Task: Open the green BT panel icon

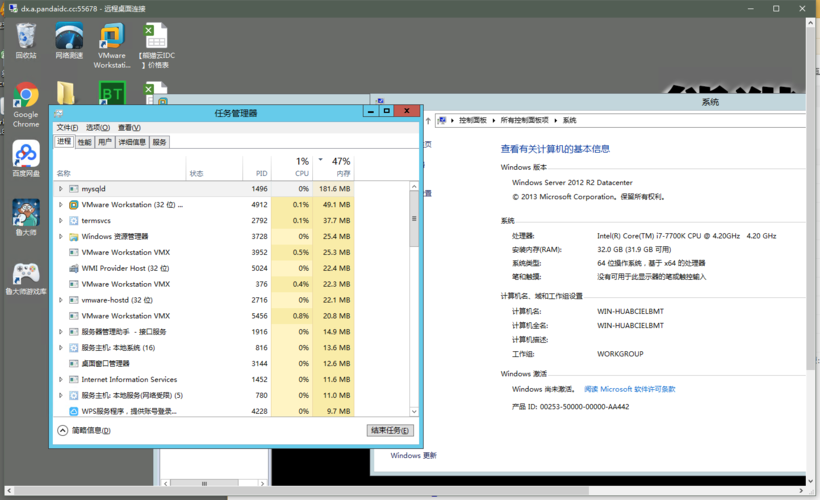Action: click(112, 93)
